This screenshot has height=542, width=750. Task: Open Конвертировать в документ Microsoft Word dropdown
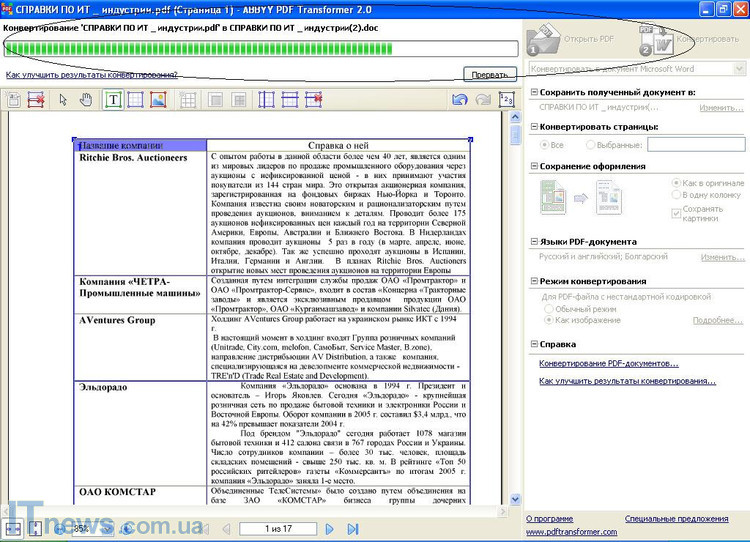pyautogui.click(x=739, y=69)
